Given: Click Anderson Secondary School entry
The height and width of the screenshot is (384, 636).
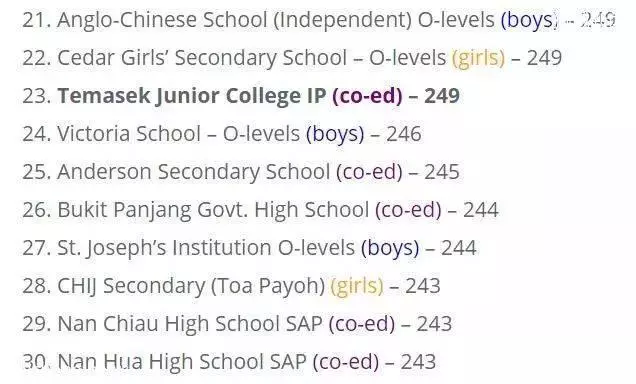Looking at the screenshot, I should pos(241,172).
